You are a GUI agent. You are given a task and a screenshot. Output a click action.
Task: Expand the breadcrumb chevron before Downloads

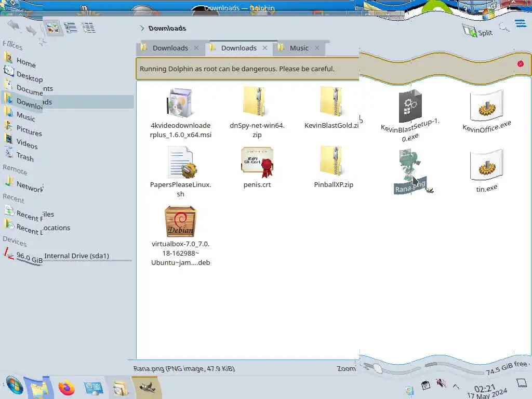coord(142,28)
